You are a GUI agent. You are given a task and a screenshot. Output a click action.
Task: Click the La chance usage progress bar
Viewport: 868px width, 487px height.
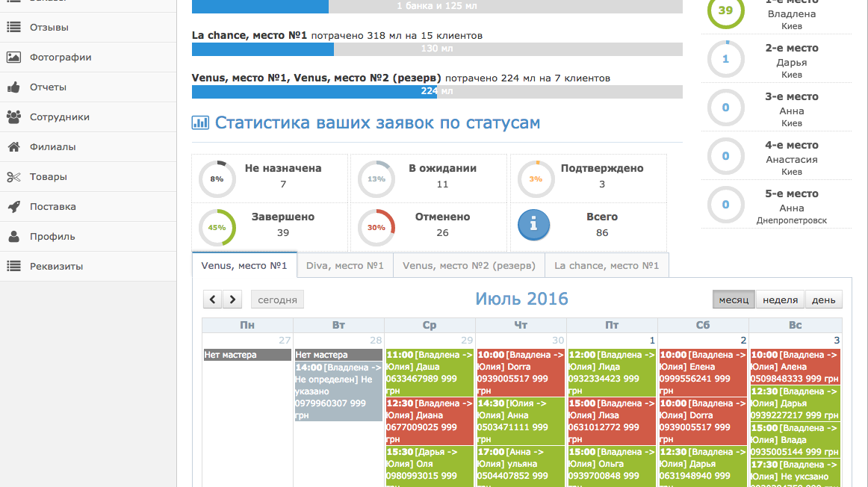tap(437, 49)
